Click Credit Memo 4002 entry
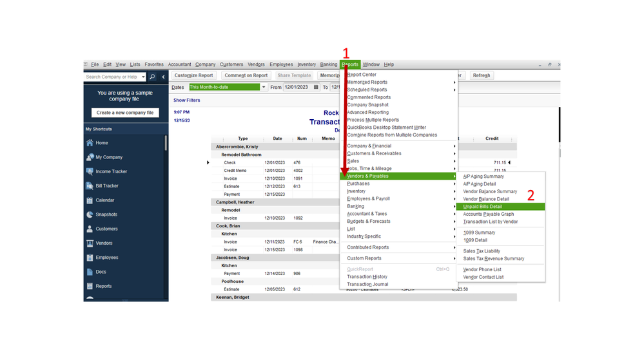 tap(275, 171)
